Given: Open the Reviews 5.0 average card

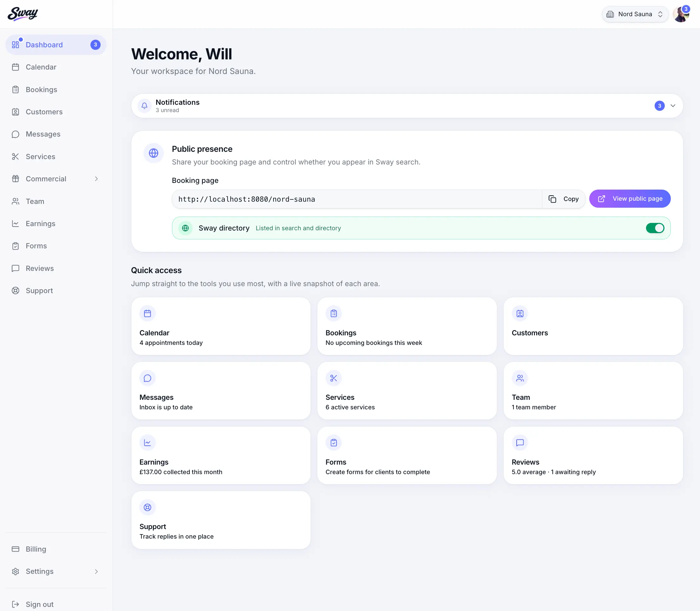Looking at the screenshot, I should (593, 455).
